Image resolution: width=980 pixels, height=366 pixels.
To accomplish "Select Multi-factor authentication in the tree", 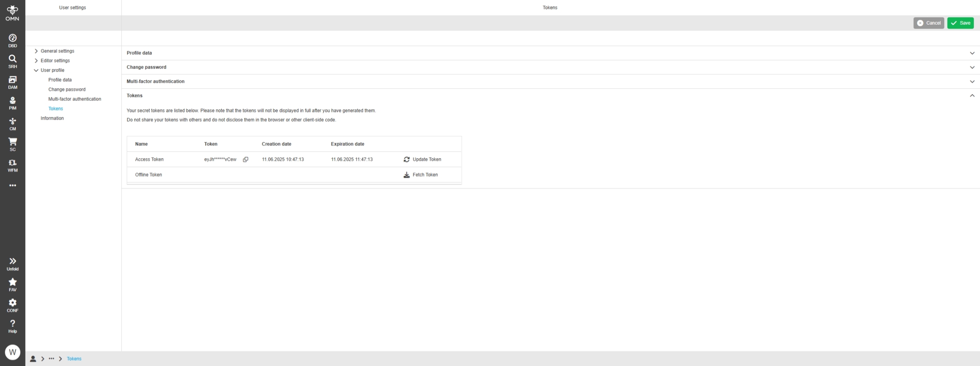I will coord(75,99).
